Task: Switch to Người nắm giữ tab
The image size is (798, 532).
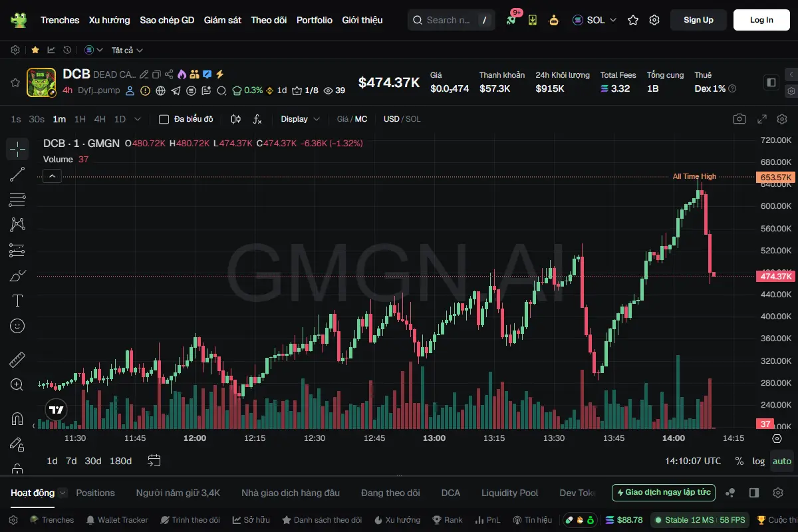Action: pos(178,493)
